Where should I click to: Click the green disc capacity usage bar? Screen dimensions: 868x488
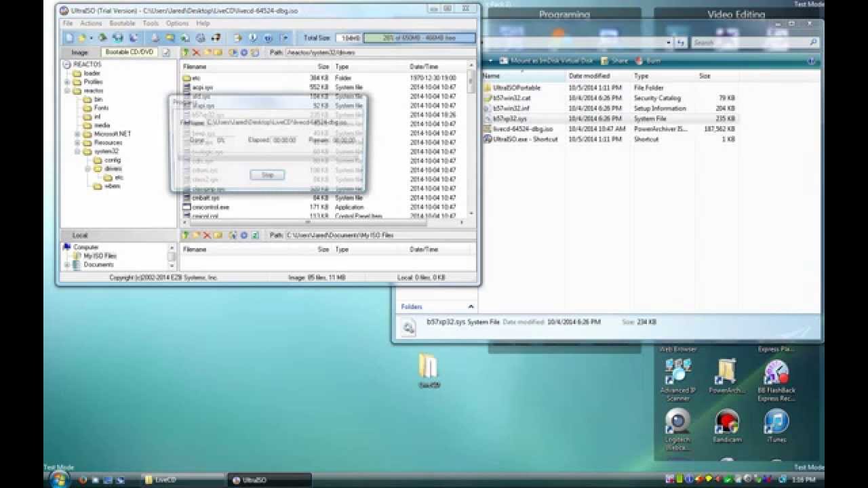(x=419, y=38)
